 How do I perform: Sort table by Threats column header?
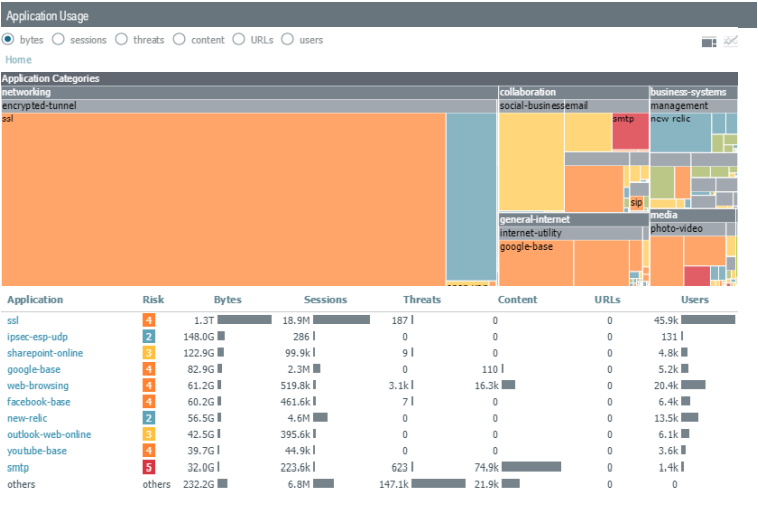pyautogui.click(x=421, y=299)
